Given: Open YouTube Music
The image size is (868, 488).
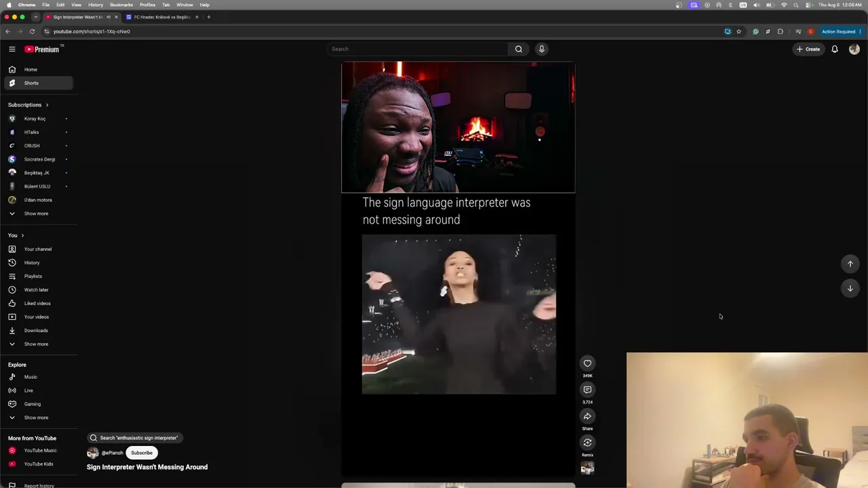Looking at the screenshot, I should (38, 450).
